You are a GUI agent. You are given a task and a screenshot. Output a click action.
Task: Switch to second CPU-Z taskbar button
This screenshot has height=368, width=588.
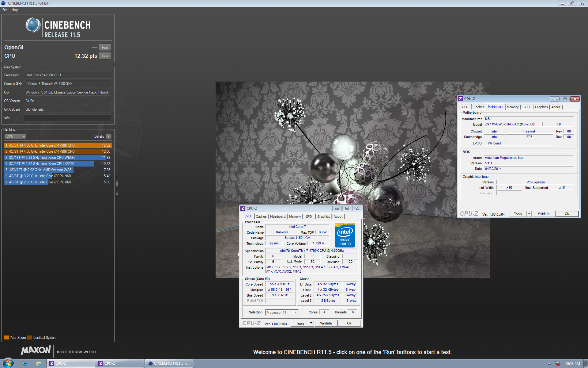pos(120,363)
